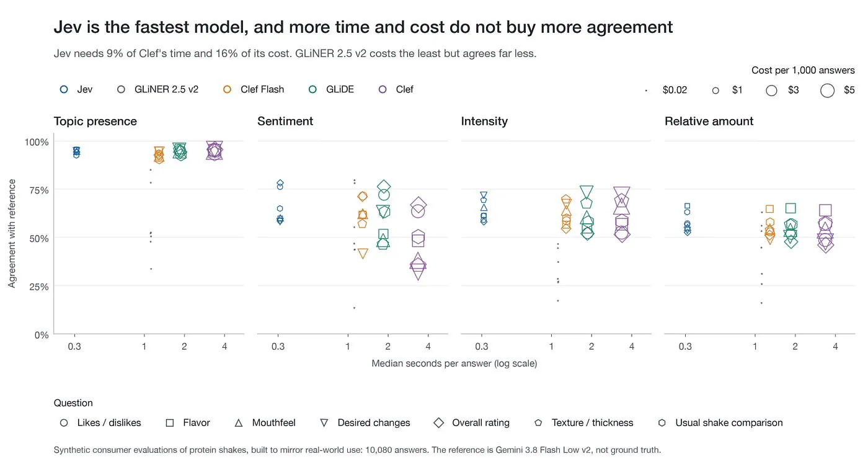This screenshot has height=467, width=868.
Task: Click the Mouthfeel triangle symbol
Action: coord(239,423)
